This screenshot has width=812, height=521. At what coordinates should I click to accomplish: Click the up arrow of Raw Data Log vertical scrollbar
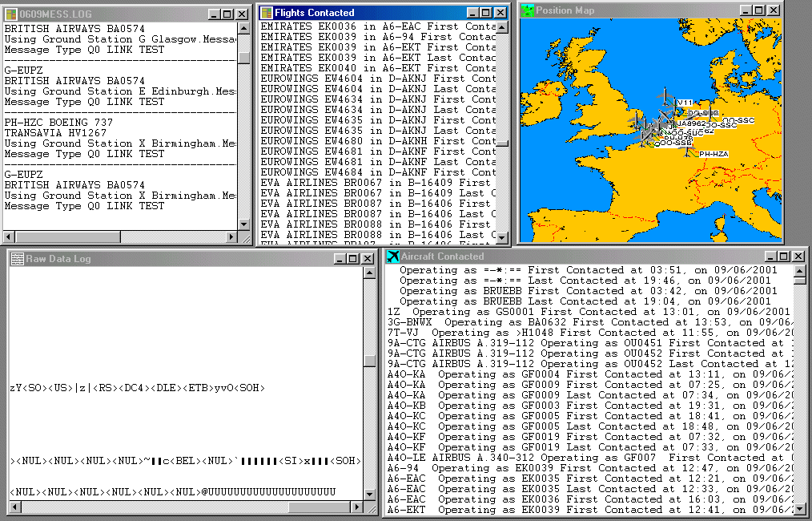pyautogui.click(x=370, y=273)
